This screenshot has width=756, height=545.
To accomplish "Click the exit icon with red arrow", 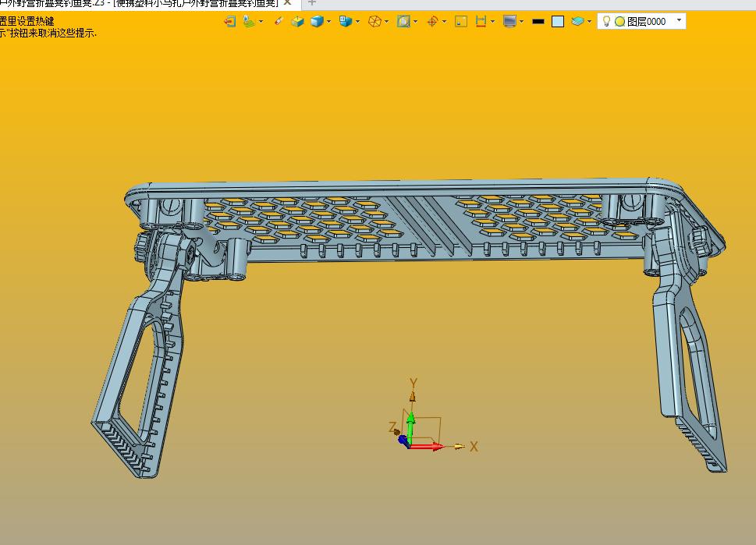I will click(x=230, y=21).
